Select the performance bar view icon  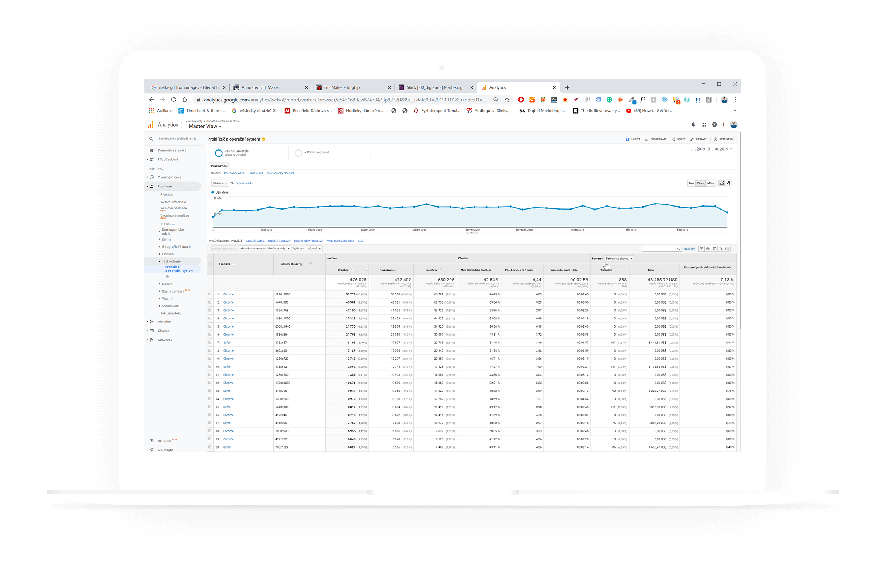[x=714, y=249]
